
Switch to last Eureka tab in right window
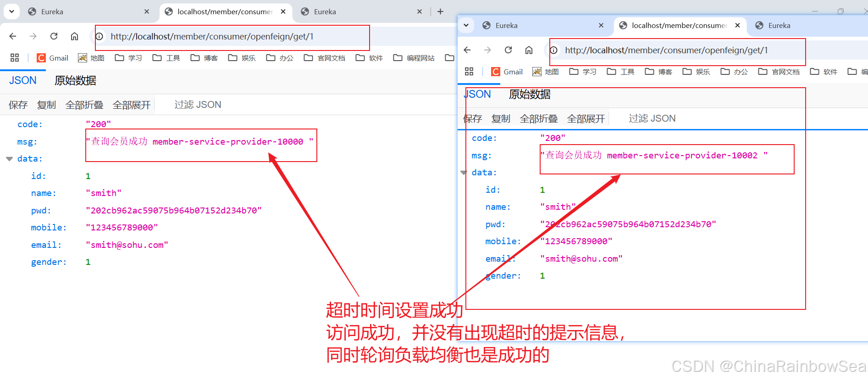click(x=809, y=25)
